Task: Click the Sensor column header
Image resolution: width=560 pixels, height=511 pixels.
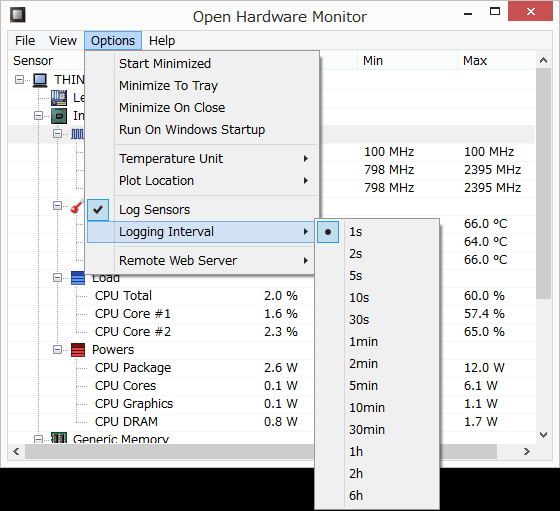Action: 46,61
